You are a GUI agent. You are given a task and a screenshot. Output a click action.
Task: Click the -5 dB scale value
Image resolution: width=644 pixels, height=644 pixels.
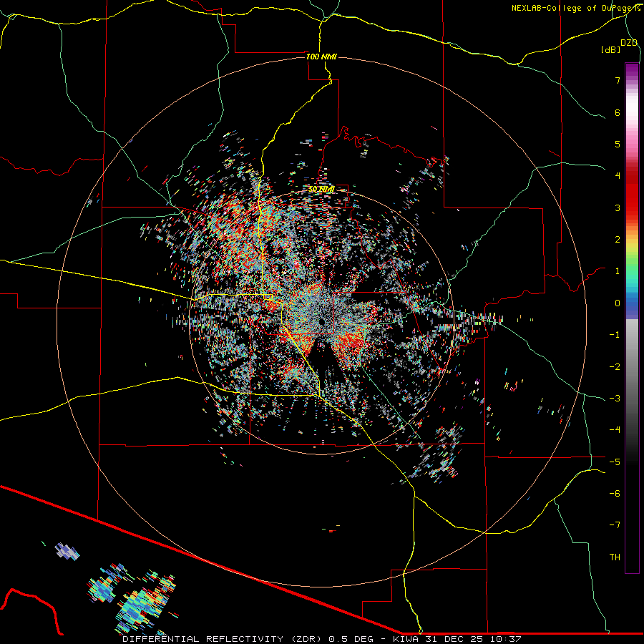point(615,462)
